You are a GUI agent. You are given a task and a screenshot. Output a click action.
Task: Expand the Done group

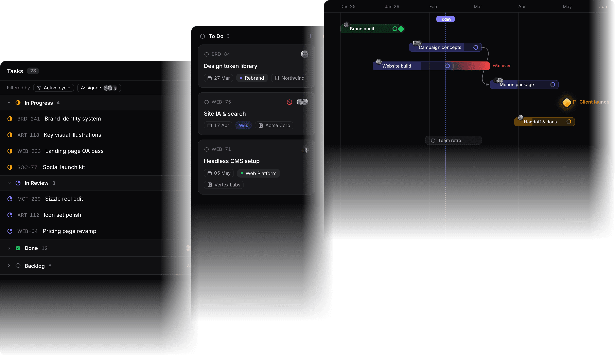point(9,248)
